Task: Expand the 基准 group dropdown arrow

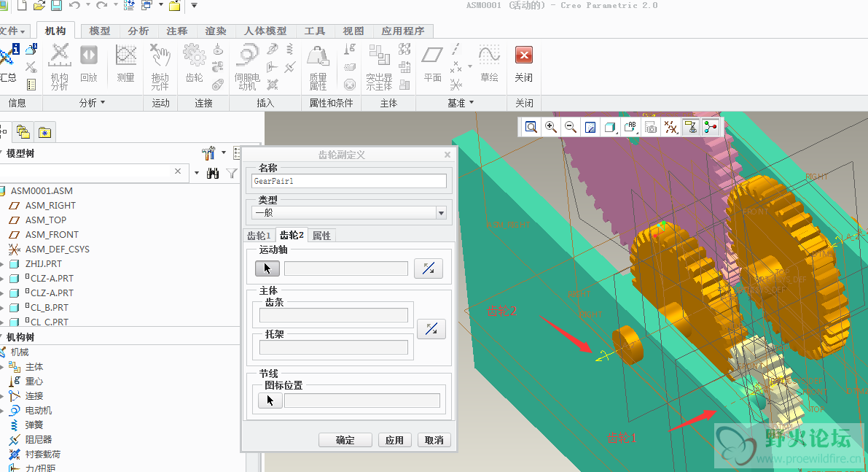Action: pyautogui.click(x=472, y=102)
